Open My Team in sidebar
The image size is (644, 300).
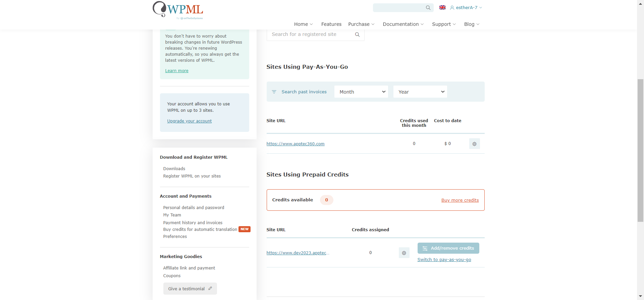click(x=172, y=215)
